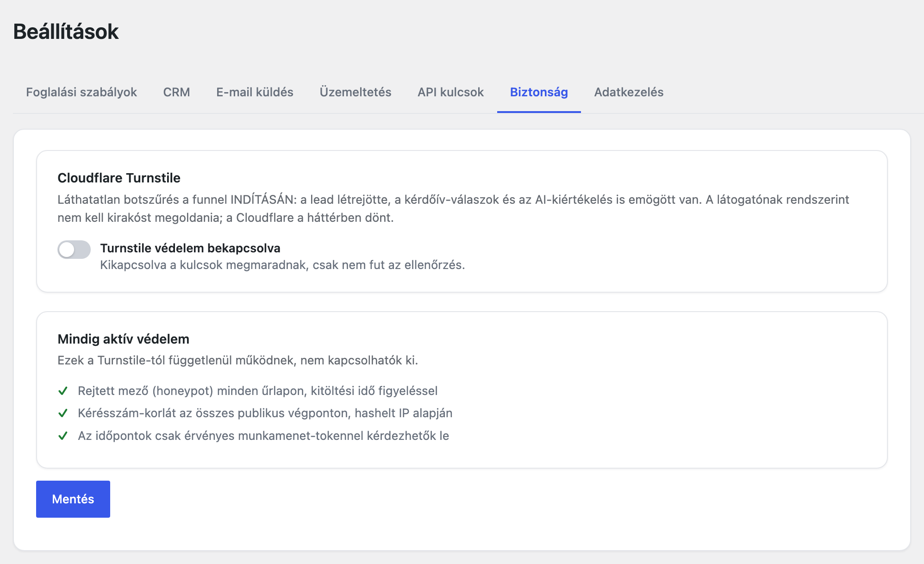Click the active Biztonság tab
This screenshot has width=924, height=564.
[539, 92]
